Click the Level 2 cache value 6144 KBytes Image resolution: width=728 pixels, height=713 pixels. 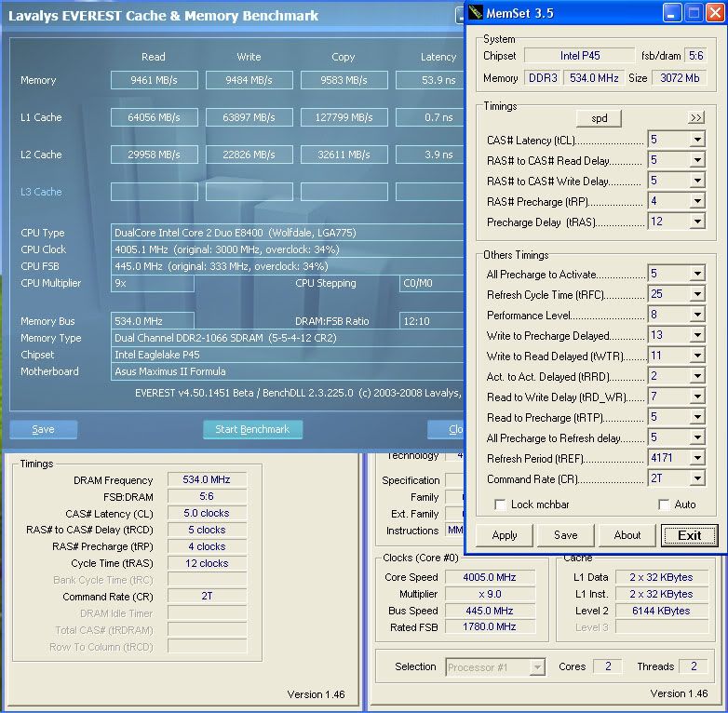pos(661,611)
